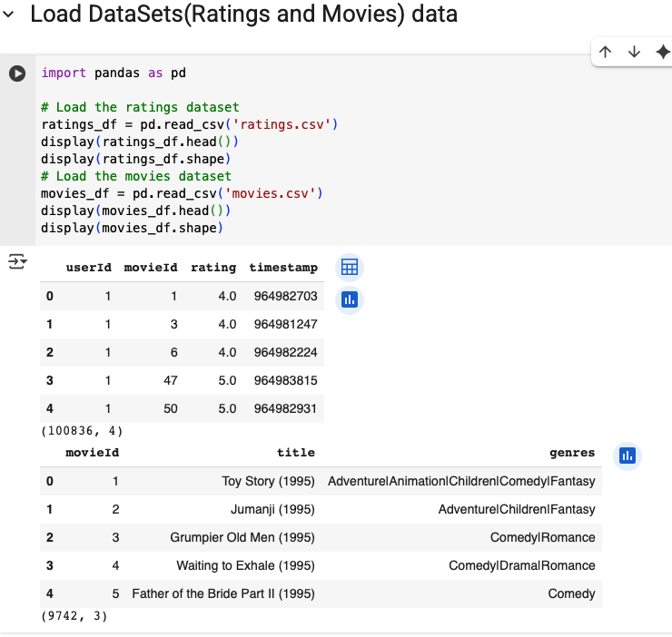672x637 pixels.
Task: Click the Comedy|Drama|Romance genres cell
Action: click(522, 565)
